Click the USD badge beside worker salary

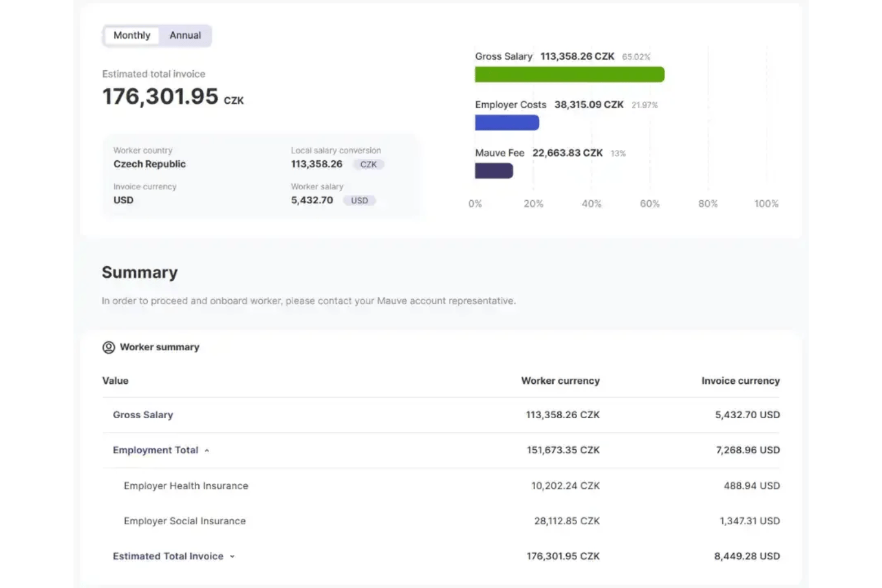click(x=359, y=200)
